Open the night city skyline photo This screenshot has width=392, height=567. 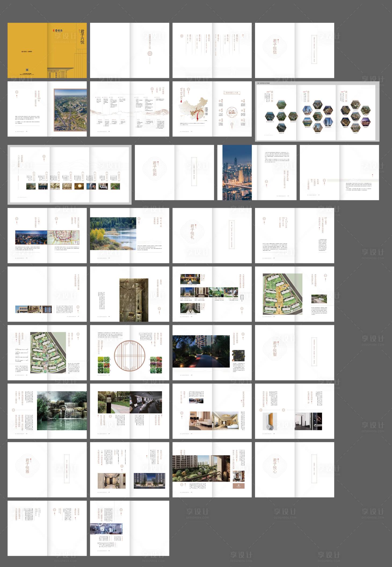(x=235, y=173)
